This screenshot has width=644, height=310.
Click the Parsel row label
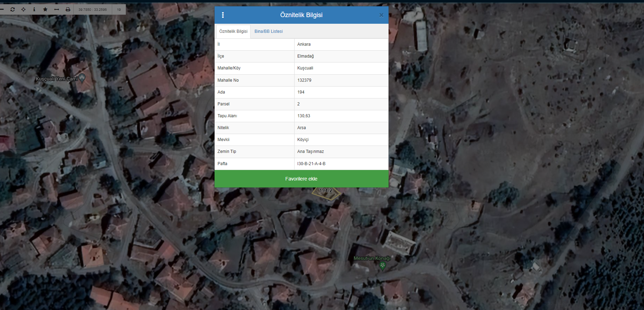223,104
